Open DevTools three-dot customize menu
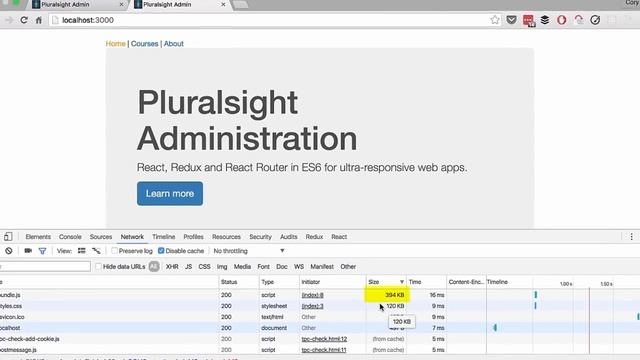Viewport: 640px width, 360px height. (x=631, y=237)
